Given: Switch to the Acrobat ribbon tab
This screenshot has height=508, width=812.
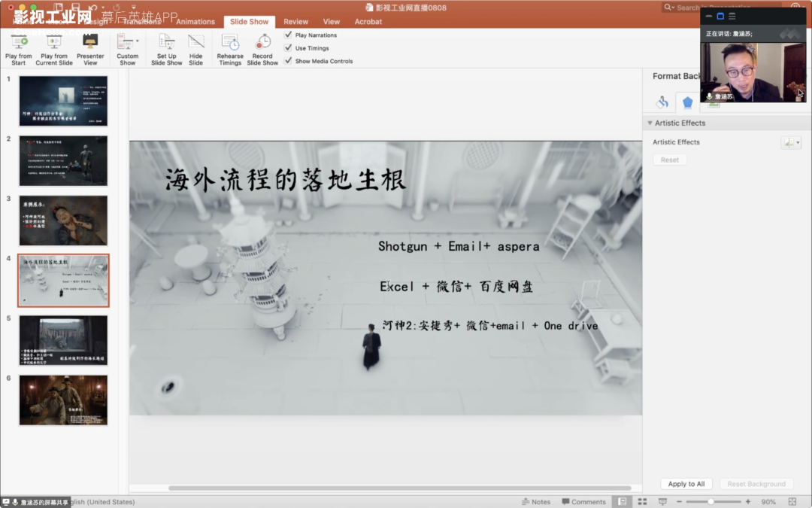Looking at the screenshot, I should pos(368,22).
